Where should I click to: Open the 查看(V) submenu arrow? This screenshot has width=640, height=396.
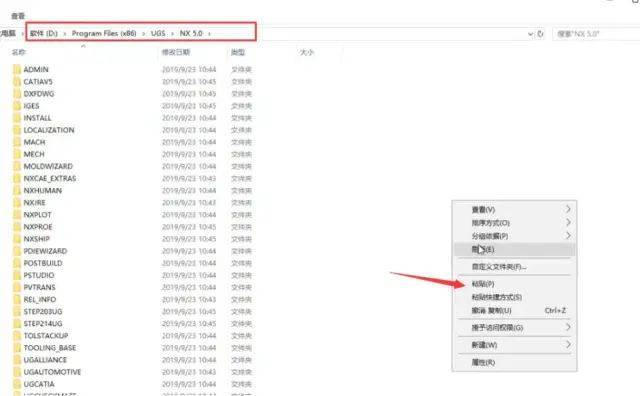click(568, 209)
